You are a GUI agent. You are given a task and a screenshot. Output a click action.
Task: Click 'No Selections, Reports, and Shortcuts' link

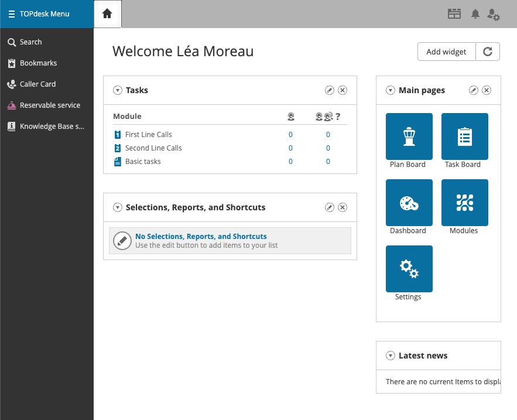(x=201, y=237)
